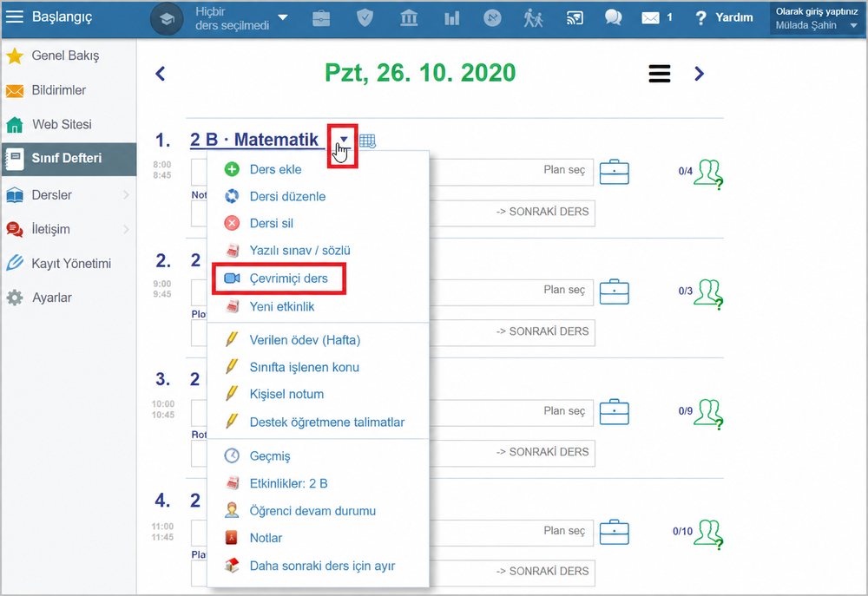Open the shield icon in top toolbar

tap(365, 17)
